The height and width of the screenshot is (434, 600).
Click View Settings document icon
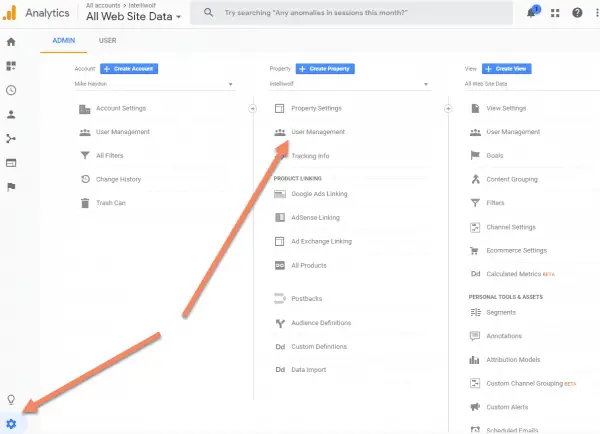[x=475, y=108]
